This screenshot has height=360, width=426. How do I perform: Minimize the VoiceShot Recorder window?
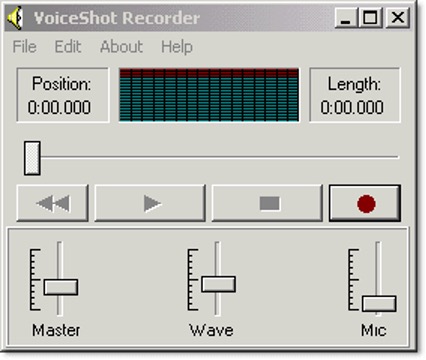pyautogui.click(x=346, y=17)
